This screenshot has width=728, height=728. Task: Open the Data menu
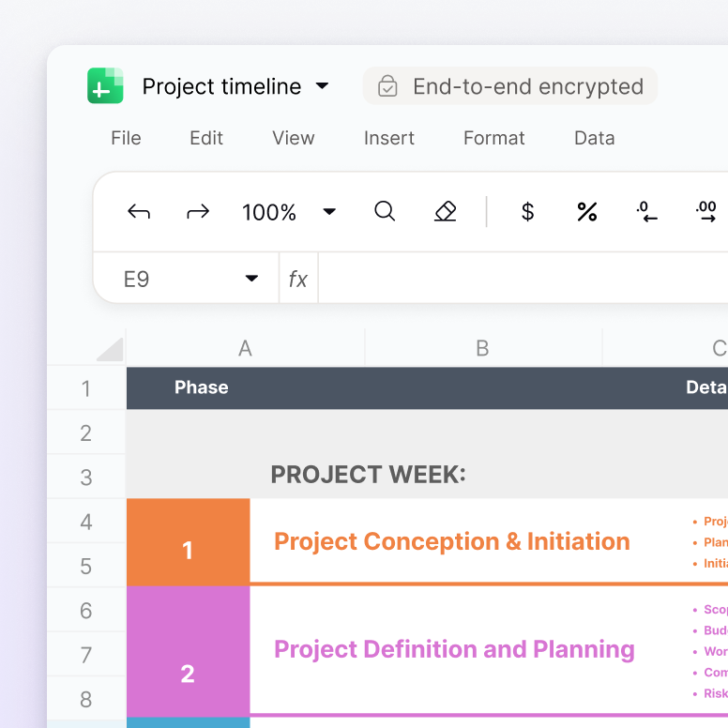594,138
